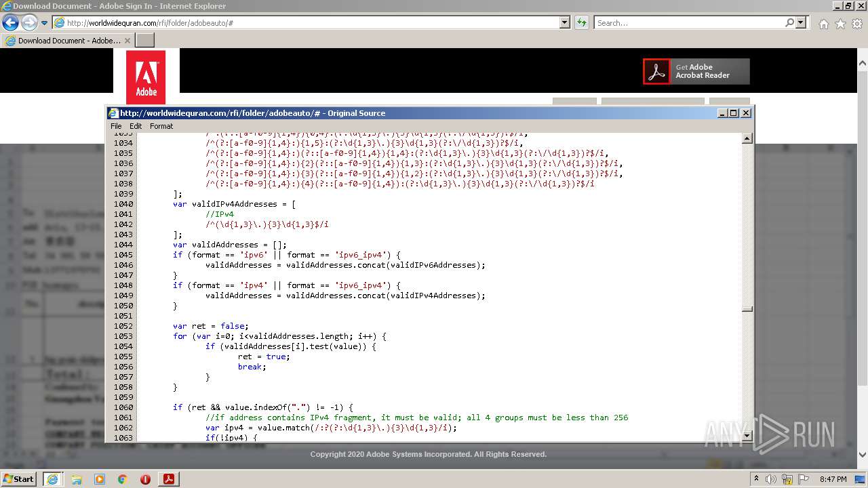Open the search provider dropdown
868x488 pixels.
[801, 22]
